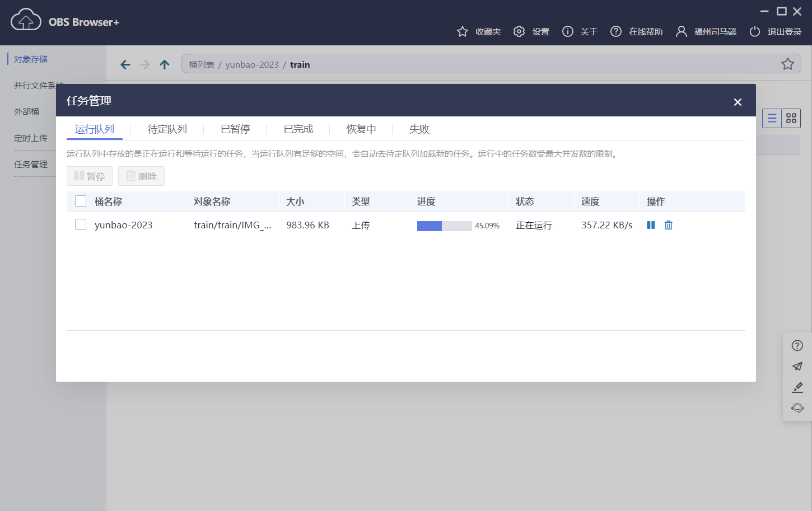This screenshot has height=511, width=812.
Task: Switch to the 待定队列 tab
Action: (167, 129)
